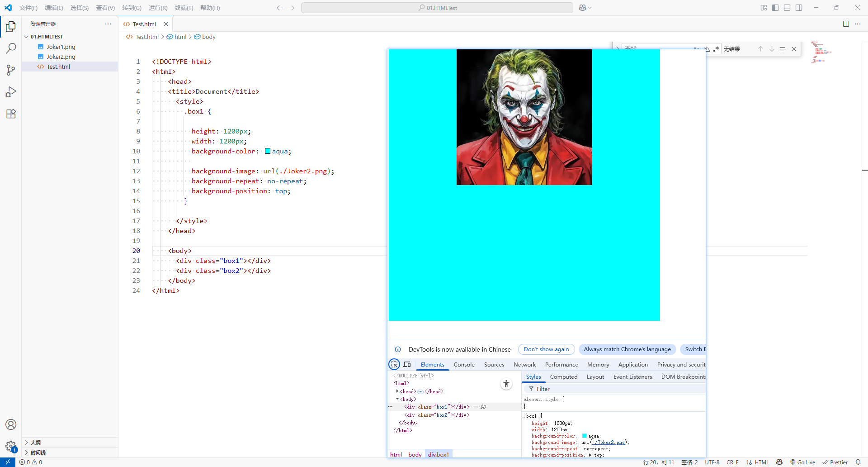Toggle the primary side bar

coord(775,8)
